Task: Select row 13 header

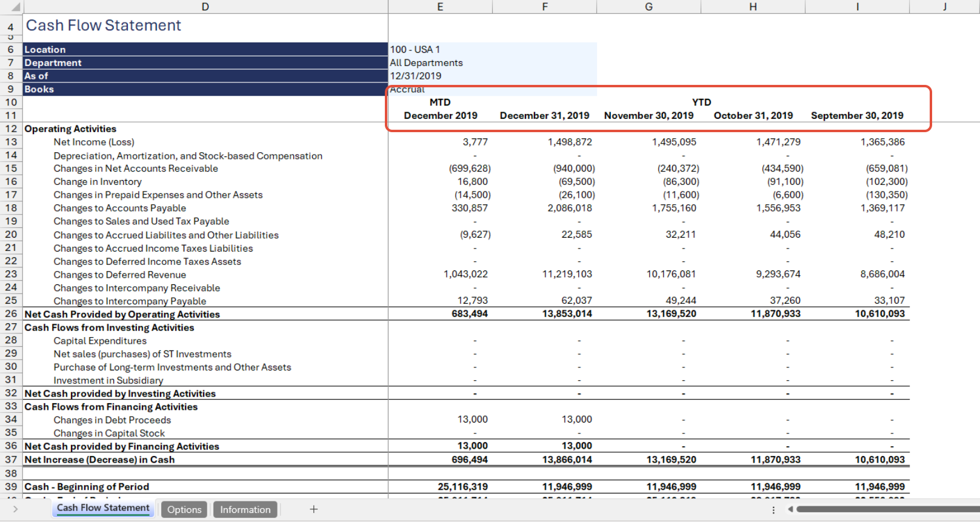Action: 11,142
